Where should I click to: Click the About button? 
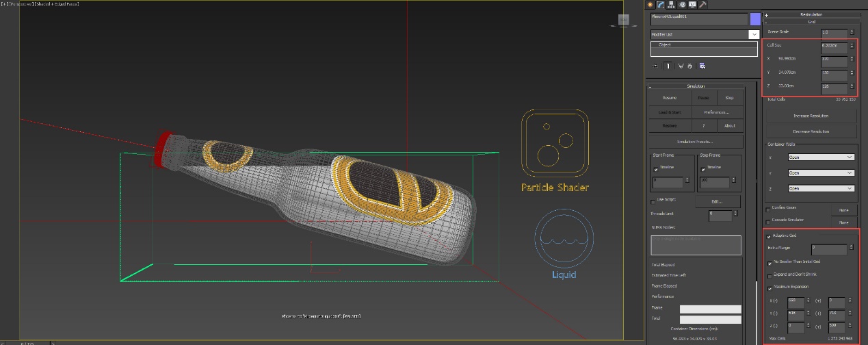(730, 126)
